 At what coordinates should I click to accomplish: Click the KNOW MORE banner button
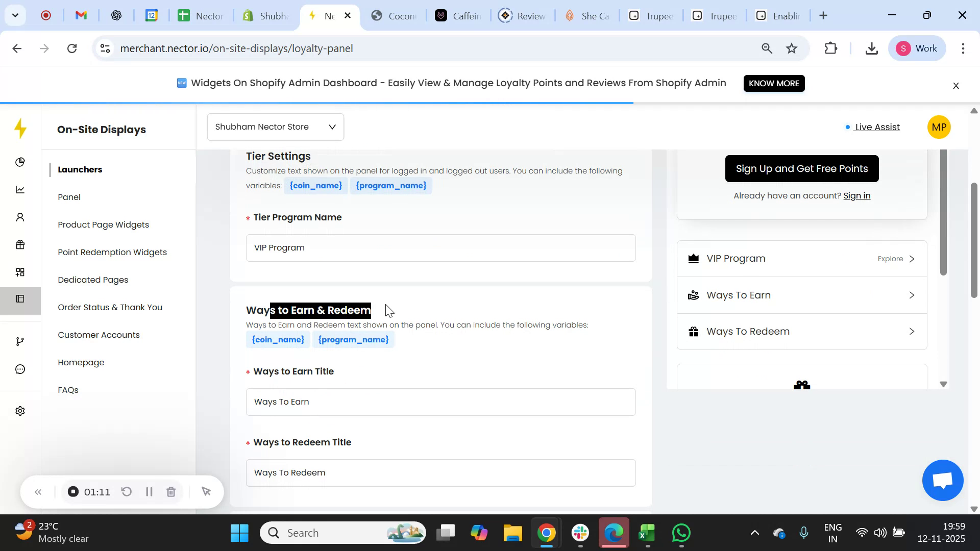(774, 83)
